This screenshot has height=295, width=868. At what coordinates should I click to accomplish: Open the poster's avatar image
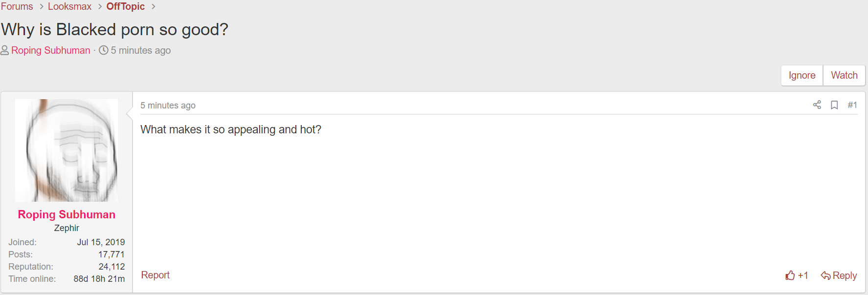pos(67,150)
